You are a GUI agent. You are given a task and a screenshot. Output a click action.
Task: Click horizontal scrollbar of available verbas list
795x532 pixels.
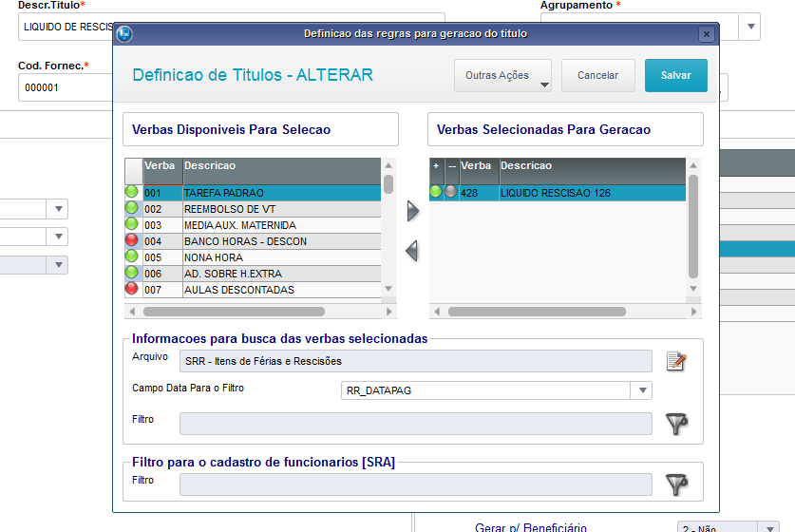click(x=234, y=312)
